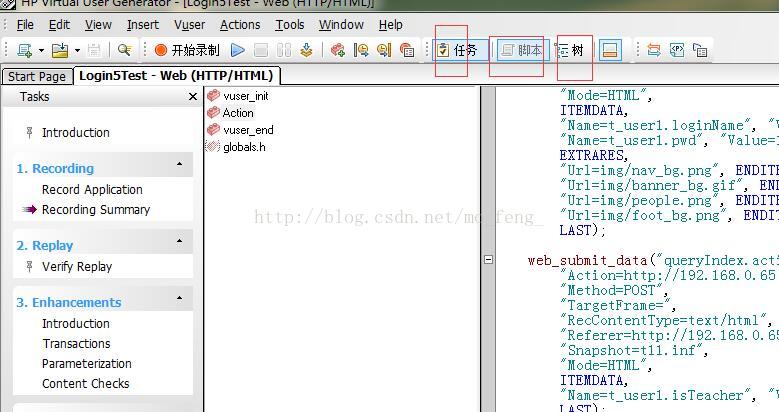Image resolution: width=779 pixels, height=412 pixels.
Task: Open the Content Checks task
Action: coord(85,384)
